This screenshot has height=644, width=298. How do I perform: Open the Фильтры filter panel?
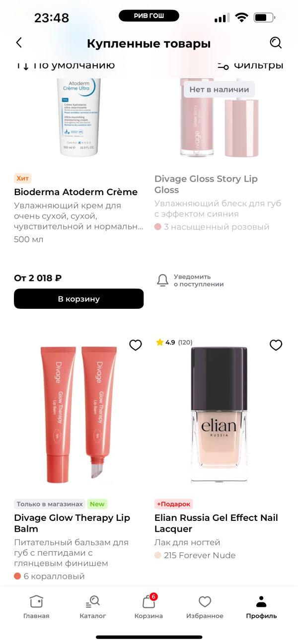pos(250,65)
